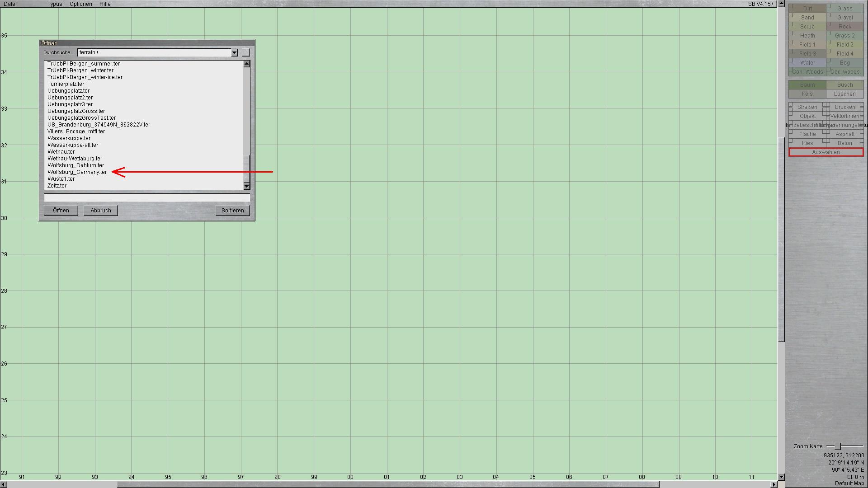Select Wolfsburg_Germany.ter in file list
This screenshot has height=488, width=868.
77,172
